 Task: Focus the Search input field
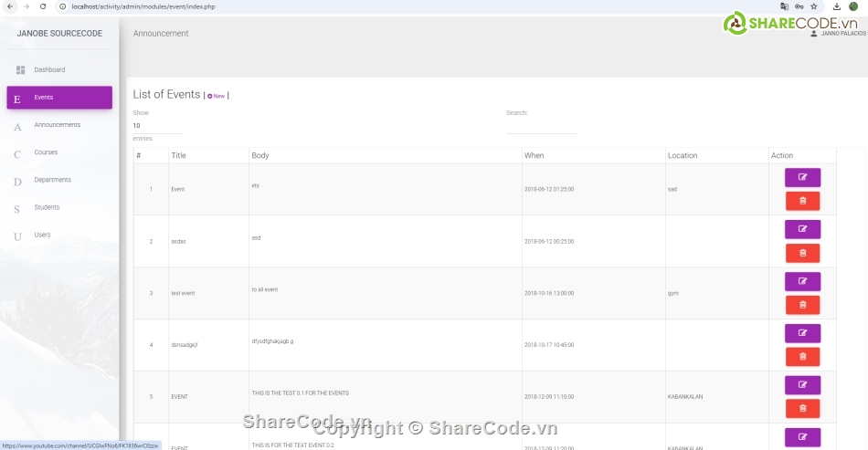coord(541,127)
